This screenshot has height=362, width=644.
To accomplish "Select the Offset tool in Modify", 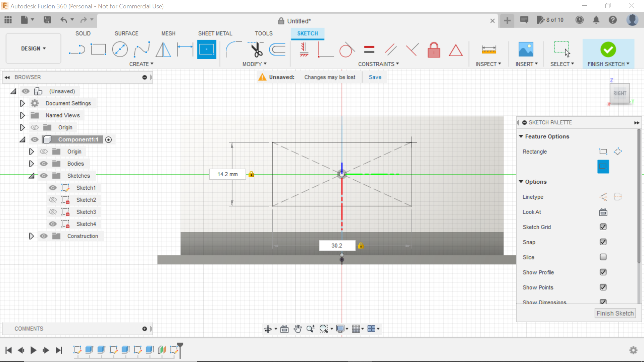I will pos(277,49).
